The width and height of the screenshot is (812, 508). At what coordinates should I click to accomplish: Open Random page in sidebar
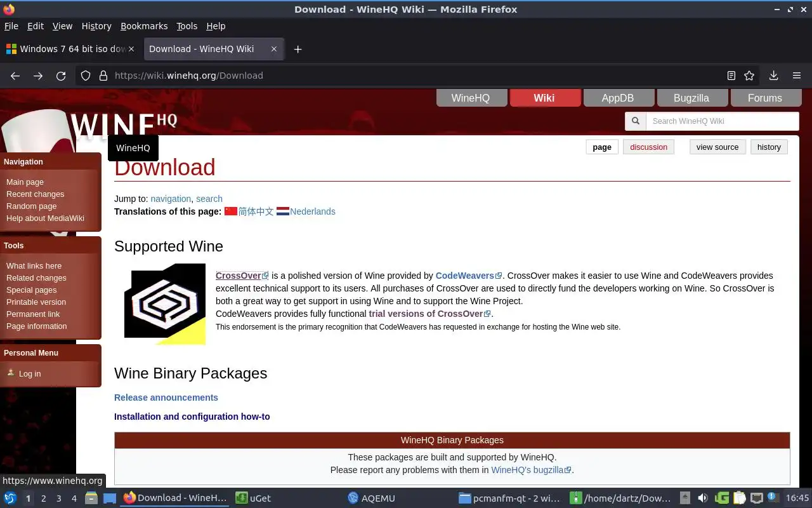(x=31, y=206)
